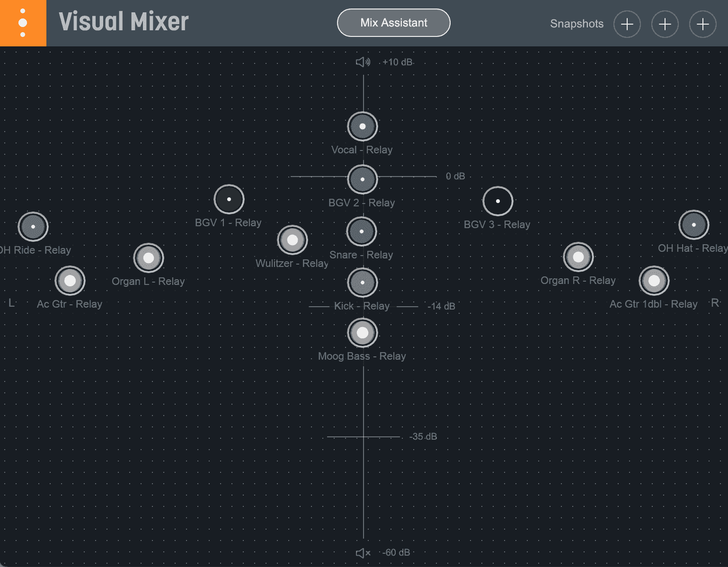Select the Kick - Relay node

(x=363, y=283)
